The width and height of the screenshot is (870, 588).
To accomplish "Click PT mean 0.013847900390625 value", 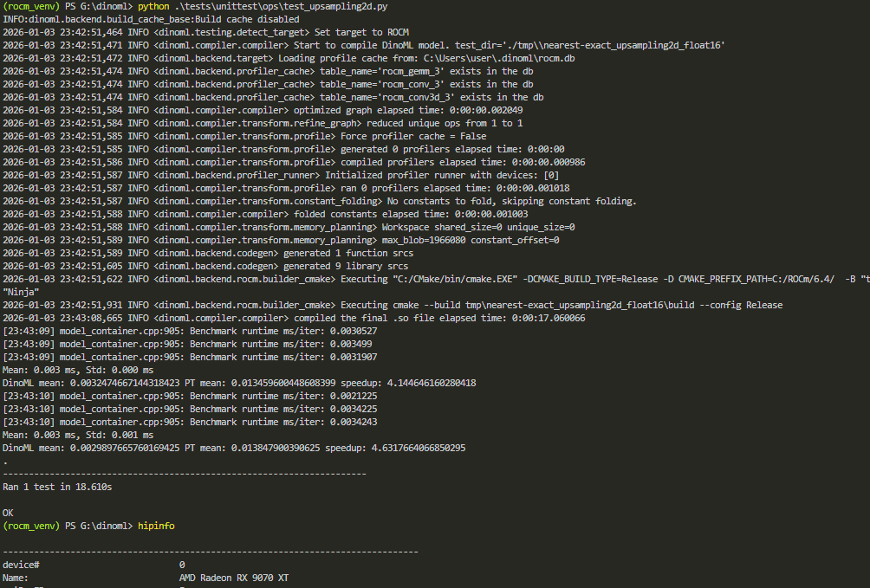I will pyautogui.click(x=276, y=449).
